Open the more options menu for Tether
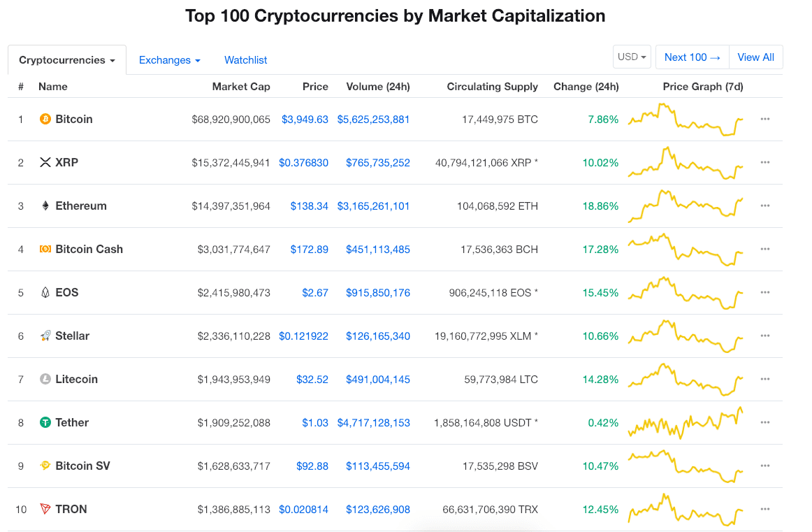Screen dimensions: 812x532 pyautogui.click(x=765, y=422)
